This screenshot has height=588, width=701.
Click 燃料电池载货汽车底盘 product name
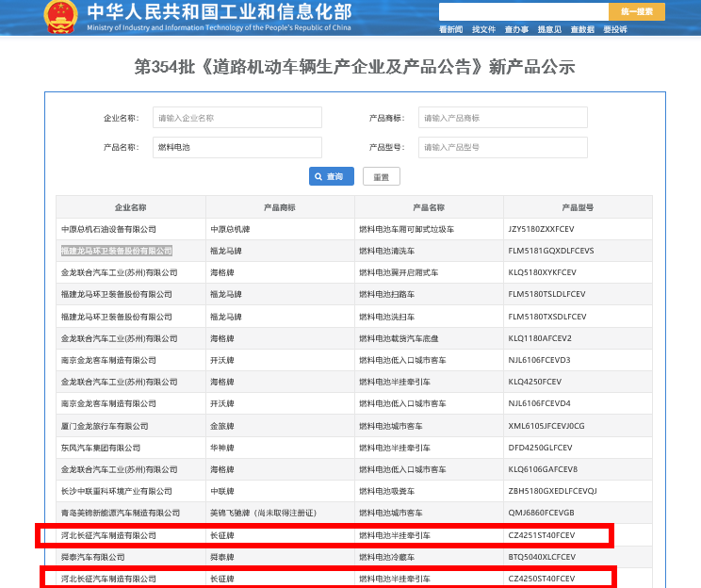click(x=399, y=338)
